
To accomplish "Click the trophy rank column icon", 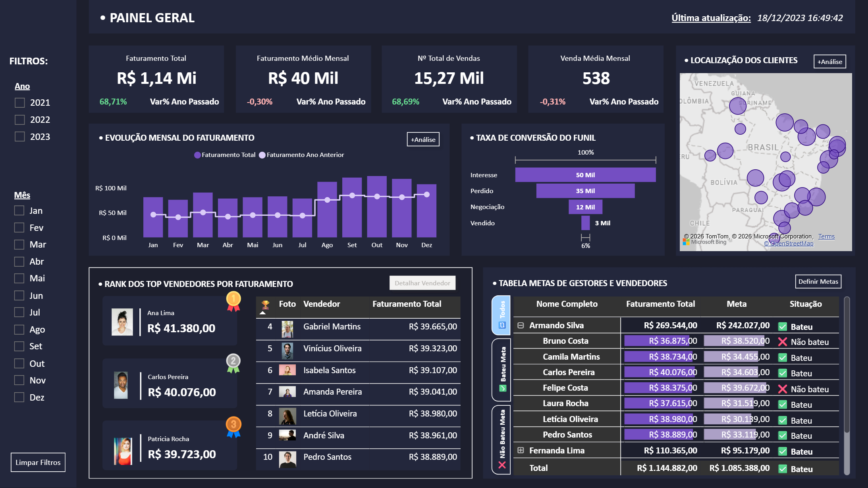I will coord(265,304).
